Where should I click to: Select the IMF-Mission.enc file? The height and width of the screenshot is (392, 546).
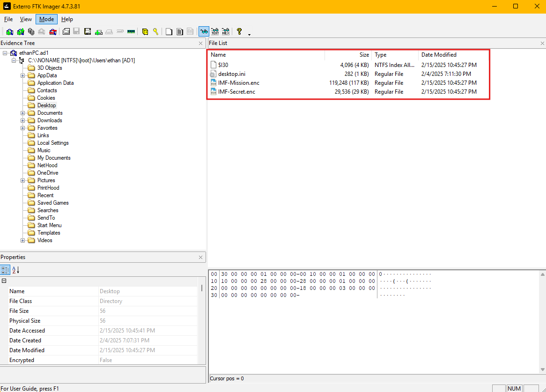[238, 83]
